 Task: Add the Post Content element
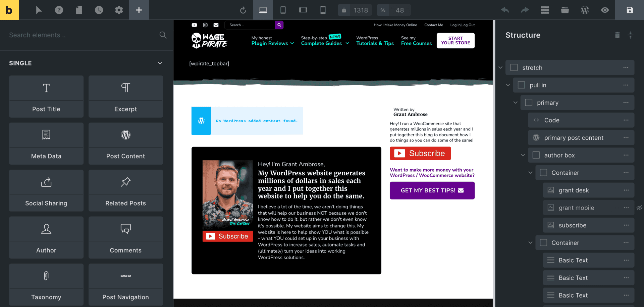pyautogui.click(x=126, y=143)
